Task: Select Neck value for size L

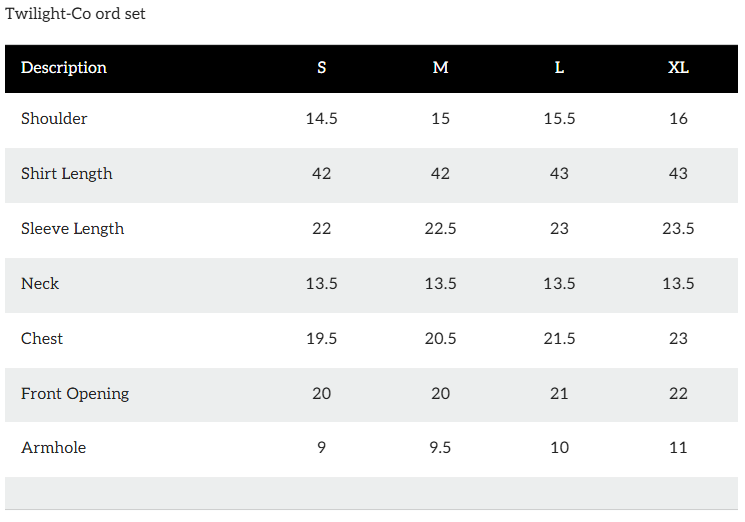Action: (559, 284)
